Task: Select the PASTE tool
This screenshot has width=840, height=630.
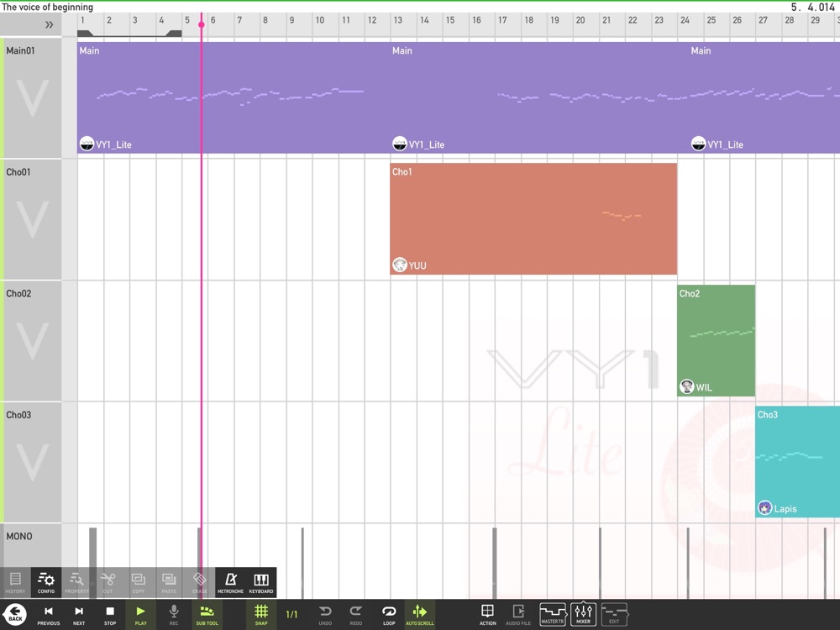Action: point(169,582)
